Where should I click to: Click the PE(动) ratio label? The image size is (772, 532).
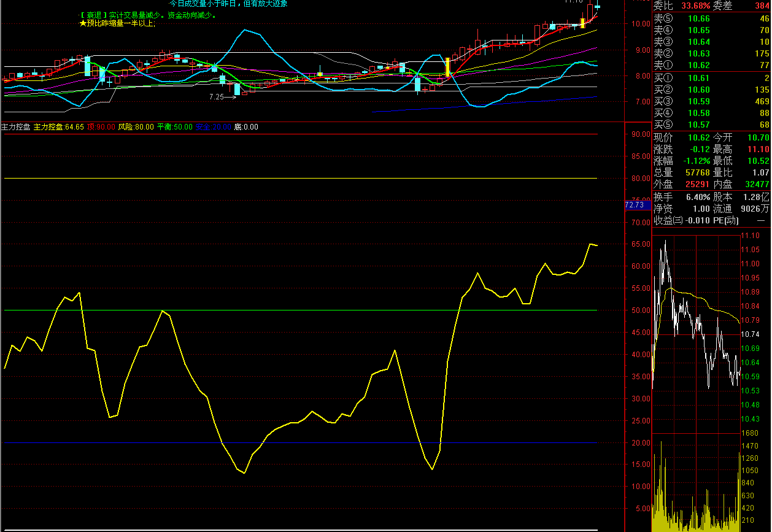click(x=727, y=220)
